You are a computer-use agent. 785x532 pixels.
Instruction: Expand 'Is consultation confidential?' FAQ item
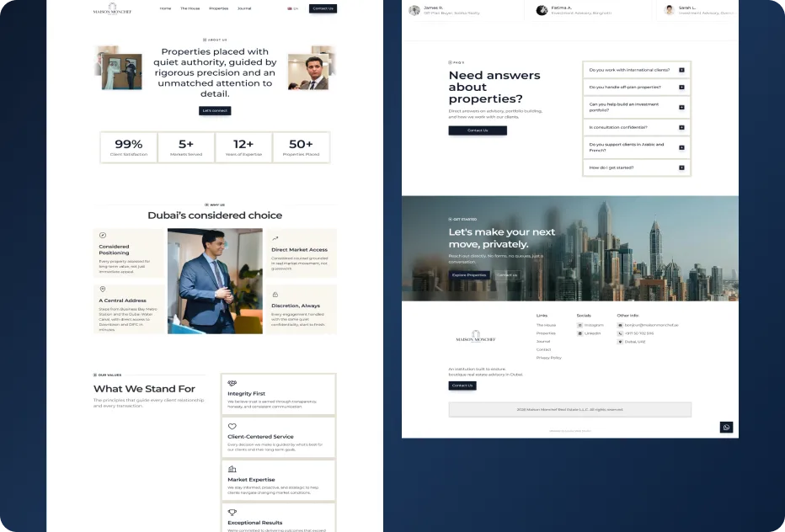tap(636, 128)
